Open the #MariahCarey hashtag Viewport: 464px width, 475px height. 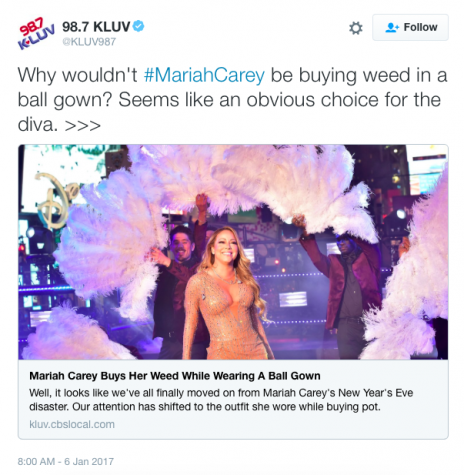pyautogui.click(x=204, y=75)
